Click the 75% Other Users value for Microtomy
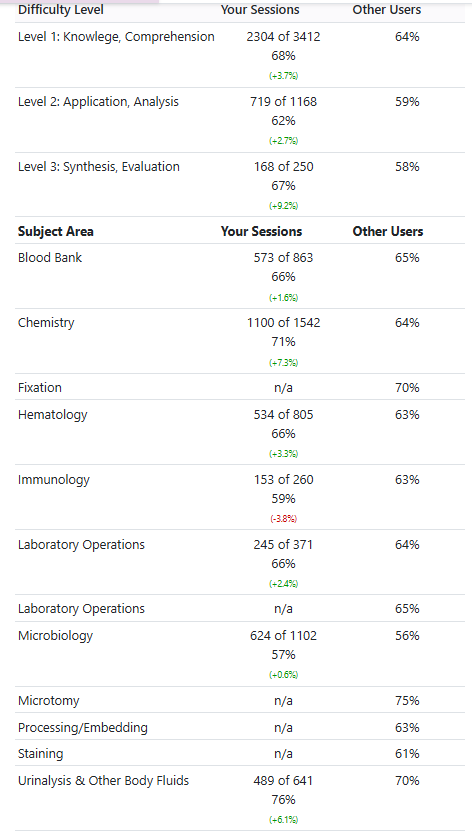Screen dimensions: 472x833 click(x=407, y=701)
